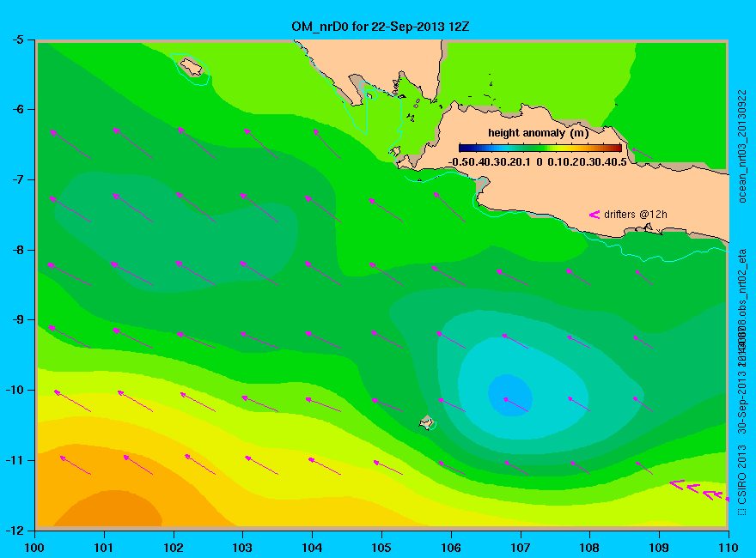756x558 pixels.
Task: Click the height anomaly color bar
Action: pos(540,148)
